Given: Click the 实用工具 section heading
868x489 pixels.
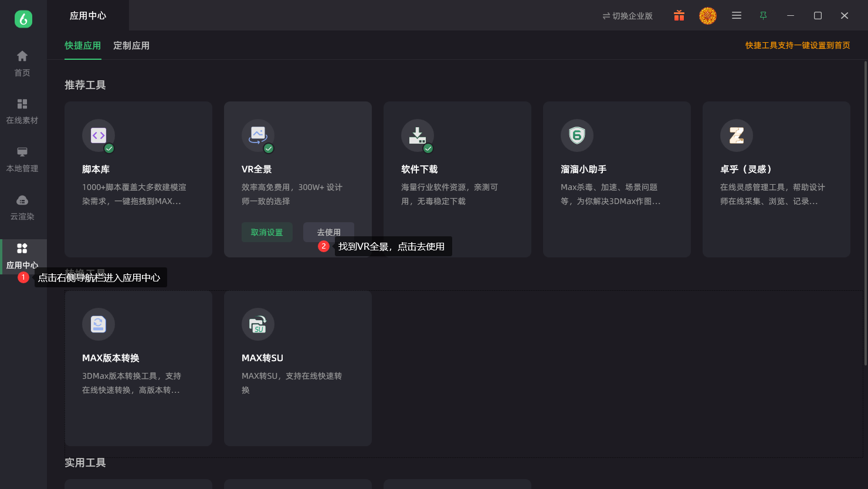Looking at the screenshot, I should pyautogui.click(x=85, y=463).
